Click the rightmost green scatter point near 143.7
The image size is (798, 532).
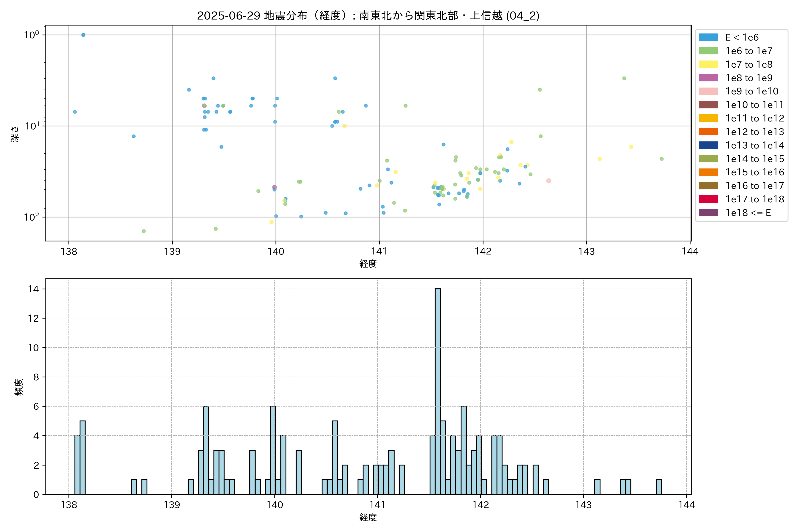[662, 159]
